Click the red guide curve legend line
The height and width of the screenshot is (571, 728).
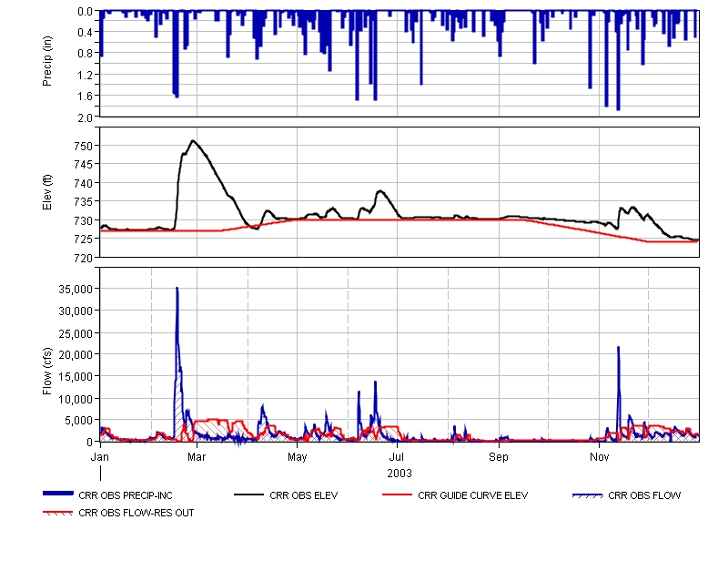(397, 495)
